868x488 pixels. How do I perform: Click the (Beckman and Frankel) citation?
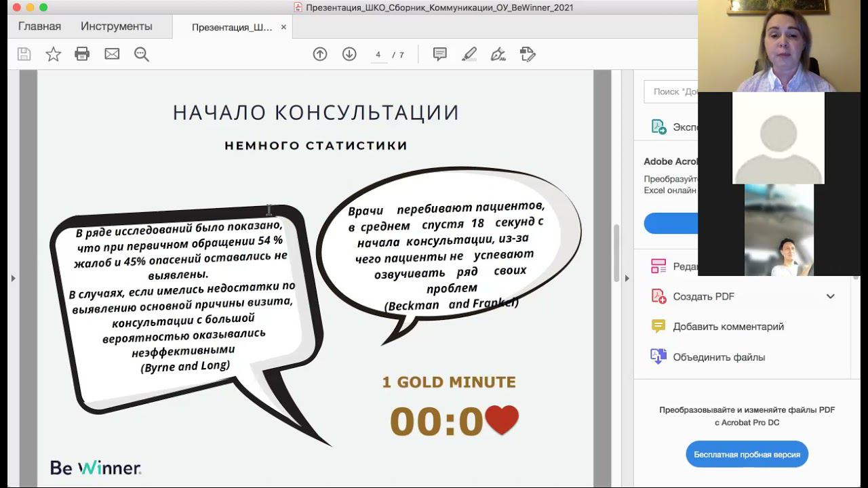pyautogui.click(x=451, y=304)
